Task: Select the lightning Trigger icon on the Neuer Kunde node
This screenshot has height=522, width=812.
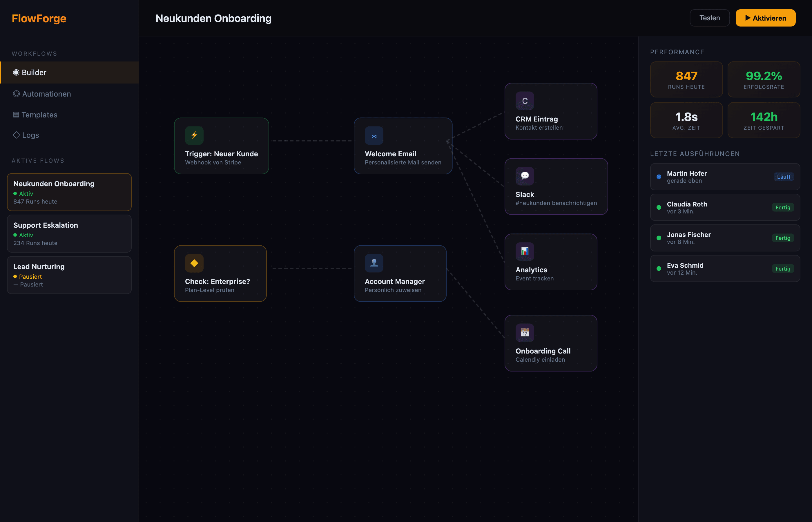Action: pyautogui.click(x=194, y=135)
